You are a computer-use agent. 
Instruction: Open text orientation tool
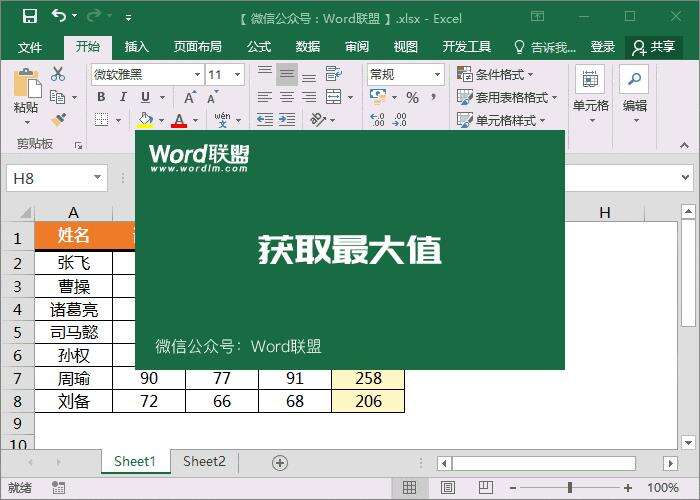[318, 120]
